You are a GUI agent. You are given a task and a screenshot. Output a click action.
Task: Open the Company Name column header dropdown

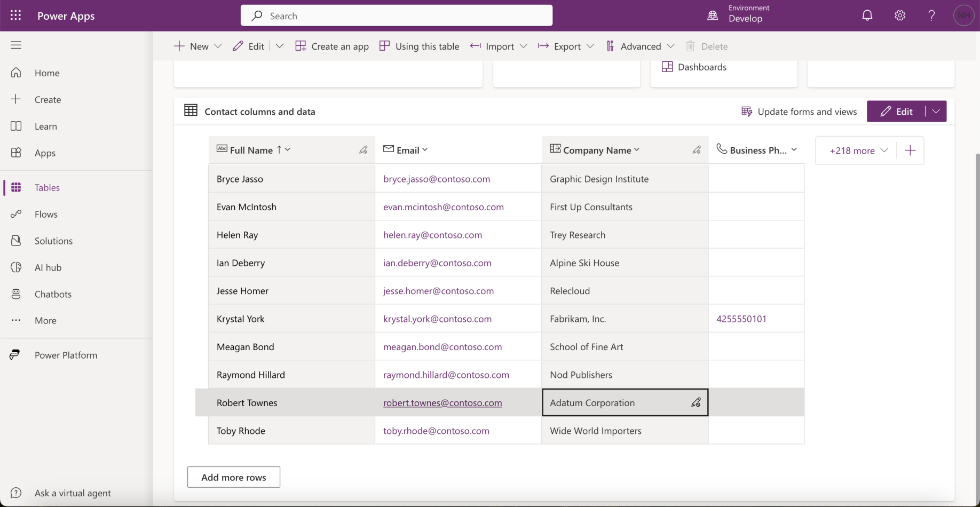[637, 150]
